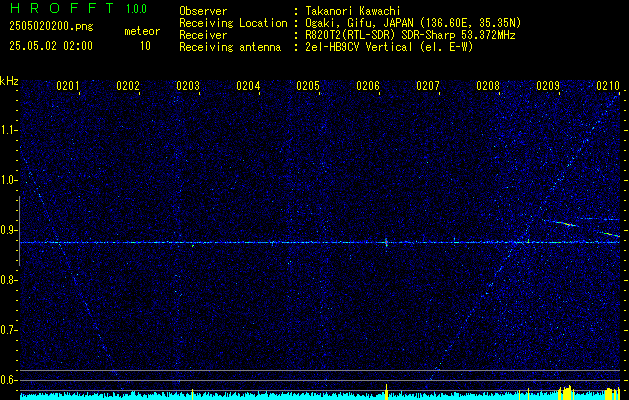Screen dimensions: 629x400
Task: Click time marker 0203
Action: tap(188, 85)
